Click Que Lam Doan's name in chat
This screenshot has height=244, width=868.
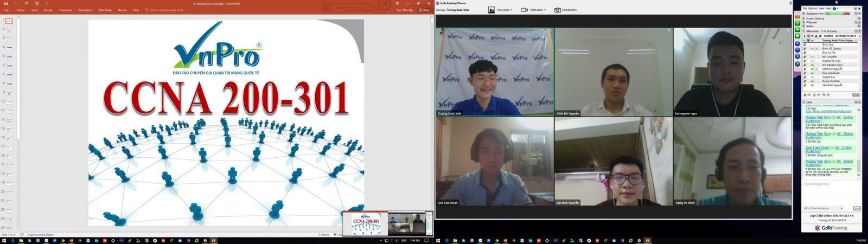coord(817,147)
